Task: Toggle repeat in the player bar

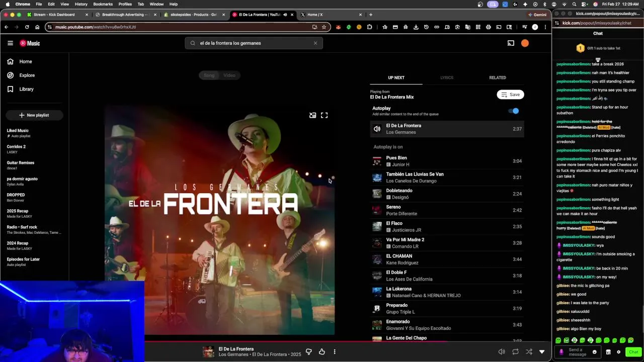Action: tap(516, 352)
